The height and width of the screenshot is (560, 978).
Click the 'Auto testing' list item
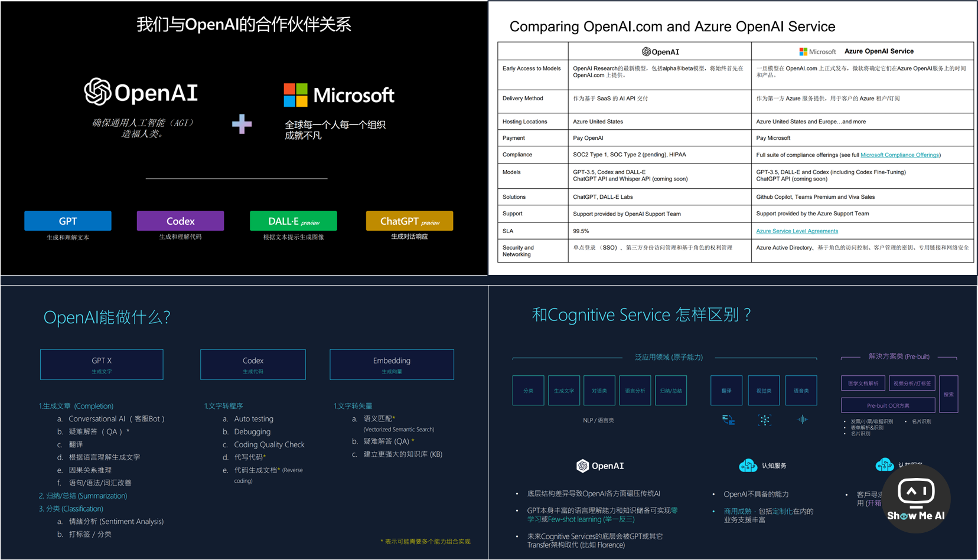(x=254, y=419)
